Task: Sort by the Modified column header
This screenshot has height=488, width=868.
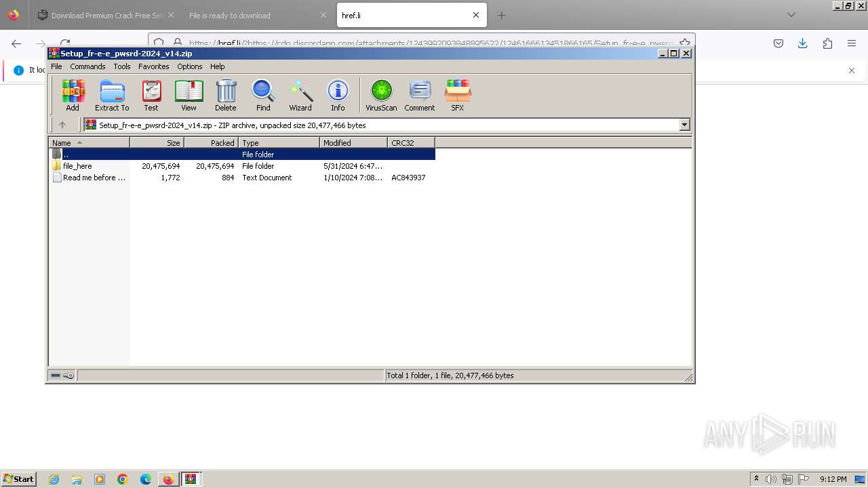Action: (x=353, y=142)
